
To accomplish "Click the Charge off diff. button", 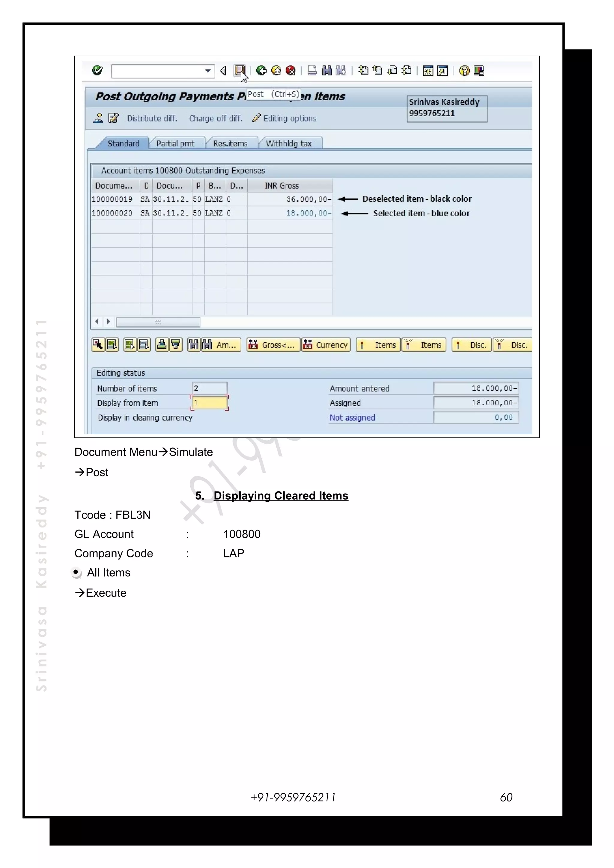I will coord(216,118).
